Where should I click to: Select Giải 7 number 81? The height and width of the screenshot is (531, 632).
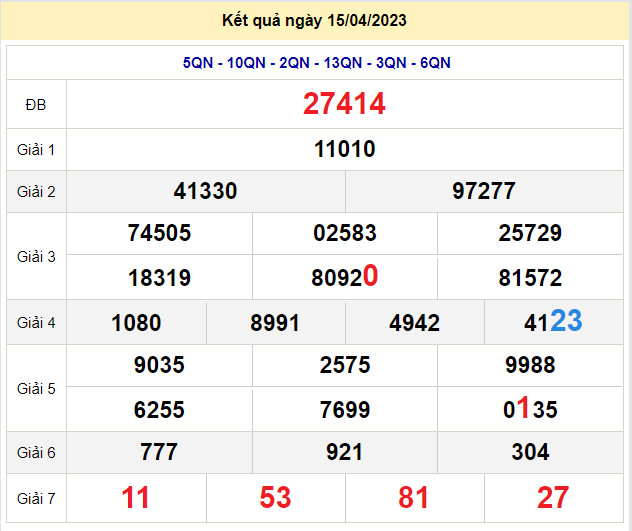[x=414, y=498]
